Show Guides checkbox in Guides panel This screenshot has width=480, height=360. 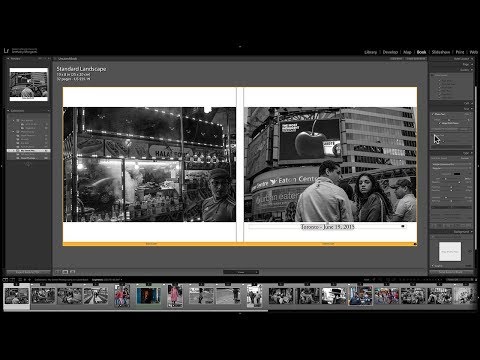click(x=433, y=75)
